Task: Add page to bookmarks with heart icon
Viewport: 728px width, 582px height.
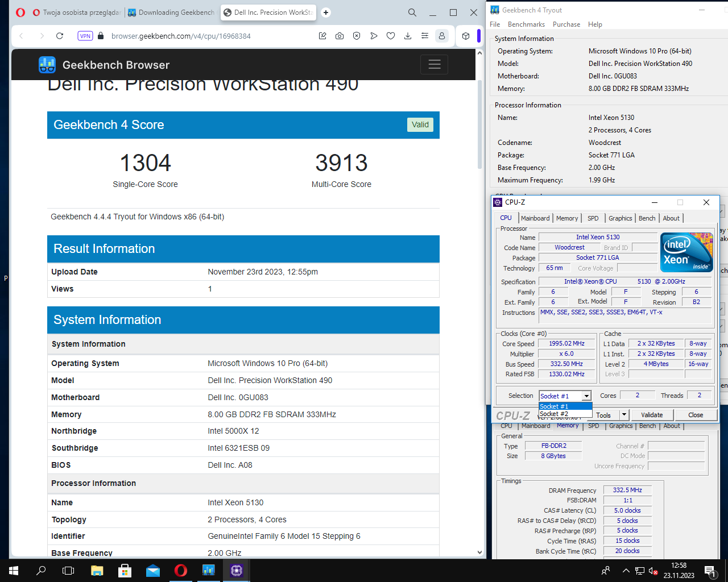Action: [391, 36]
